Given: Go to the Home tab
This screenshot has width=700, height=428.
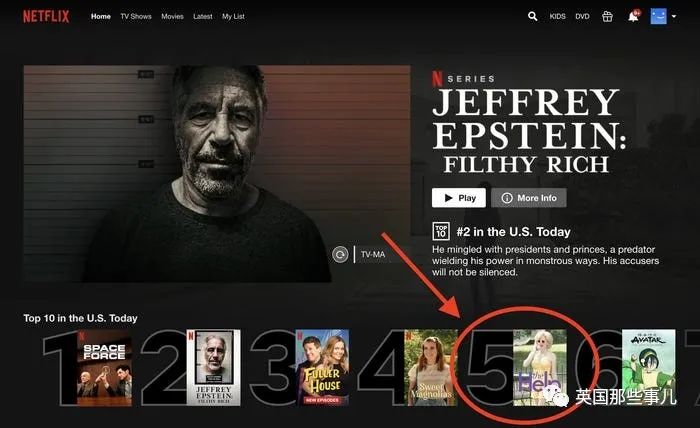Looking at the screenshot, I should click(x=101, y=17).
